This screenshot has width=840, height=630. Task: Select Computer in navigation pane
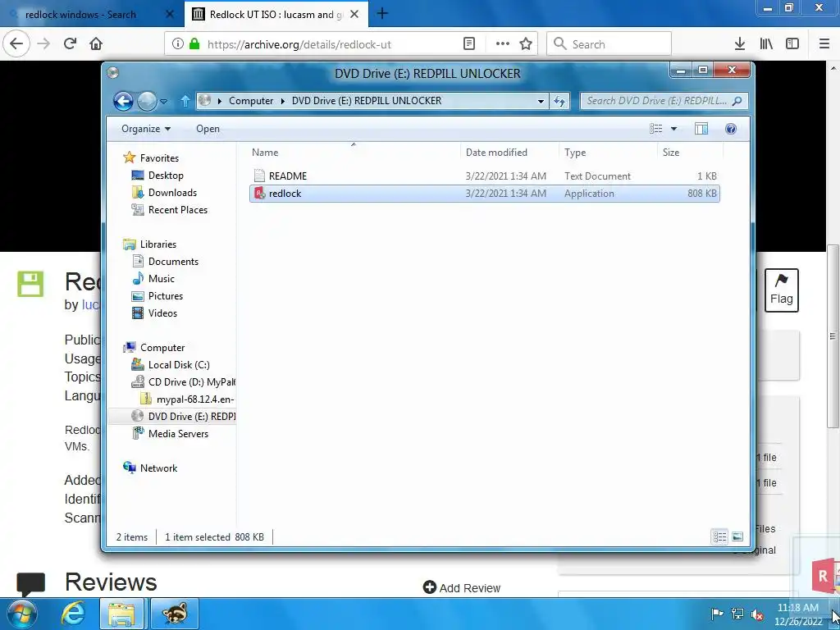pos(162,348)
